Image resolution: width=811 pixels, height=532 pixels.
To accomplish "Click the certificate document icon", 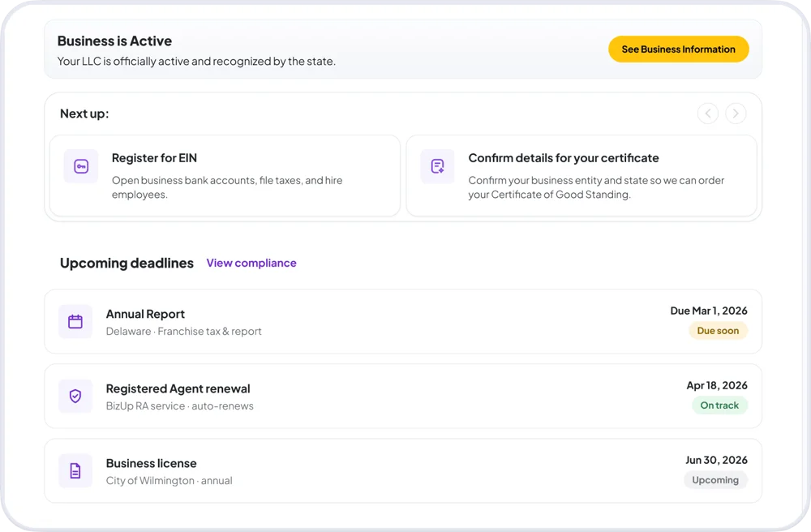I will click(x=438, y=166).
